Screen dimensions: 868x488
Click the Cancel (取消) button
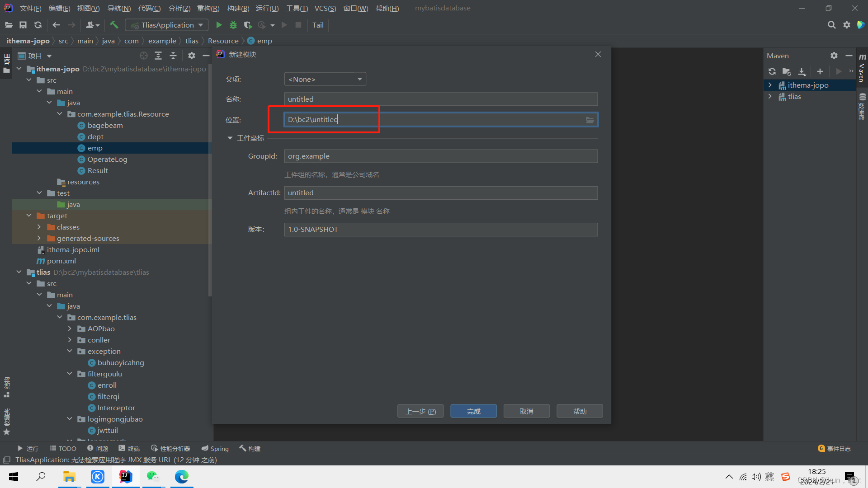[x=526, y=411]
